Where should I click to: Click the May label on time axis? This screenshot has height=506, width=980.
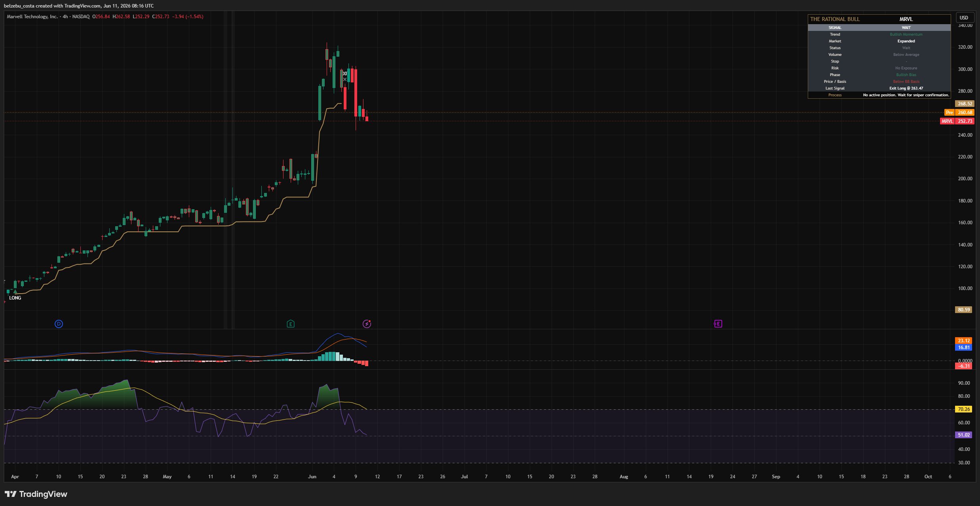(x=167, y=477)
